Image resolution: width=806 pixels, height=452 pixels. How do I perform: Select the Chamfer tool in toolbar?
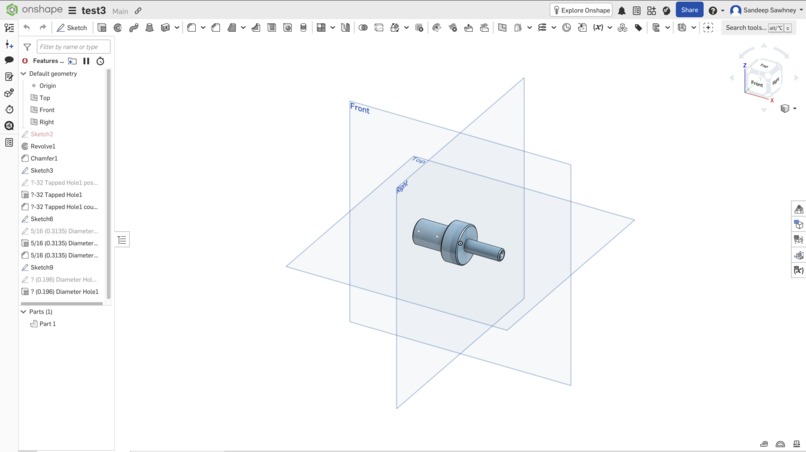tap(216, 28)
